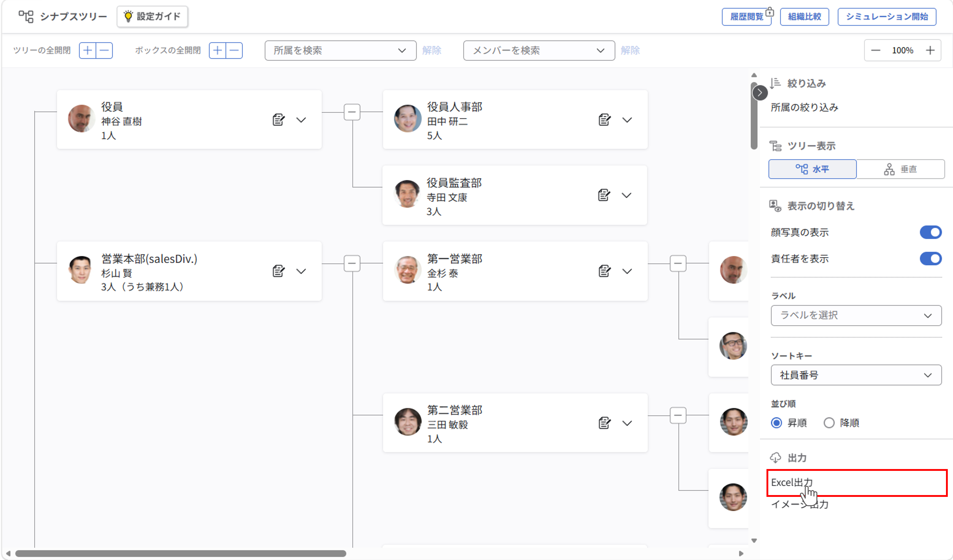Start simulation with シミュレーション開始
953x560 pixels.
point(887,17)
